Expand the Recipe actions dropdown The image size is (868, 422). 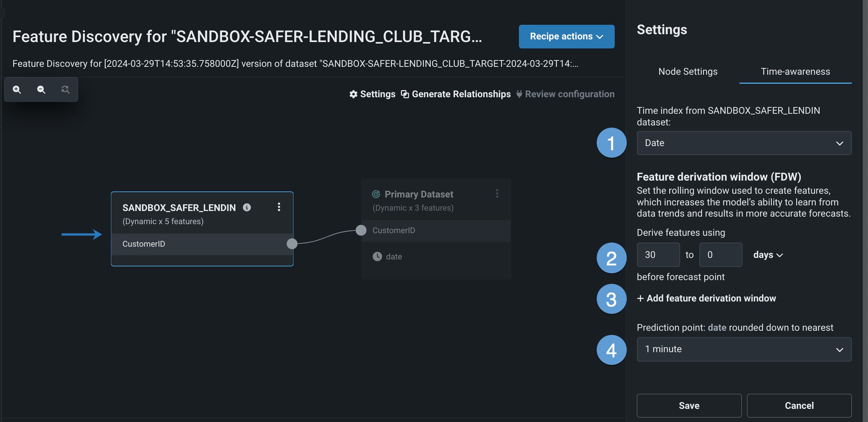(566, 36)
